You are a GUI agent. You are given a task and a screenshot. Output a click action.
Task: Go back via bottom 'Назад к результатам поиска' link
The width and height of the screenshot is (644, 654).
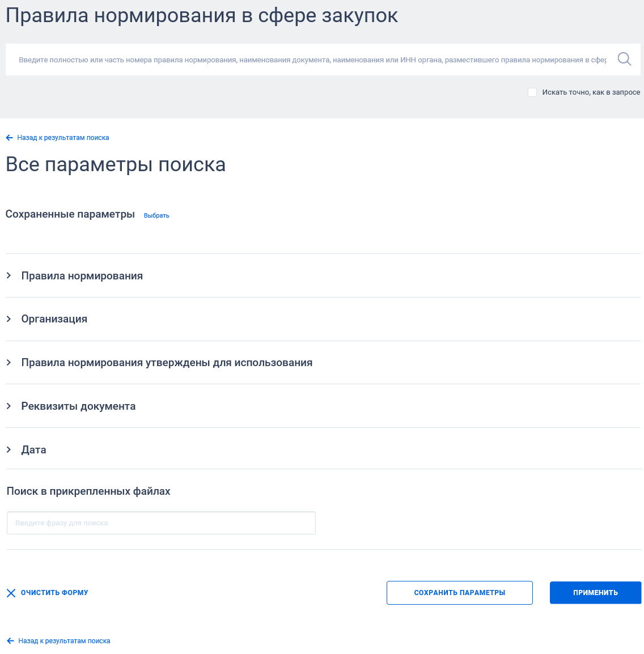click(x=64, y=640)
